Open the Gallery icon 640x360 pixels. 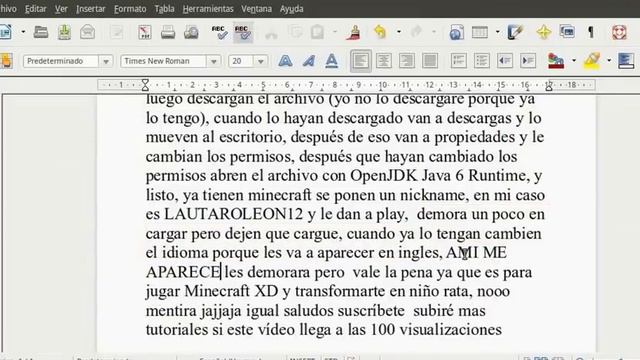point(567,31)
